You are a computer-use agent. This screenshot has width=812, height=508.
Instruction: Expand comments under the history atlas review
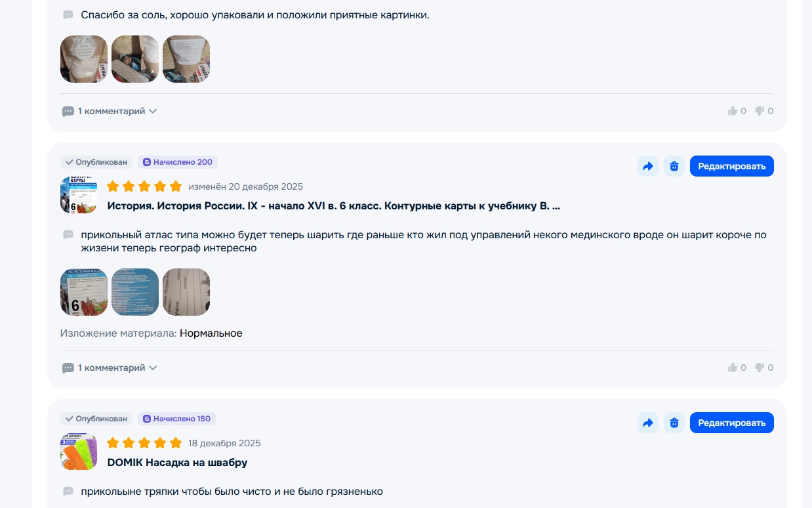pyautogui.click(x=110, y=368)
